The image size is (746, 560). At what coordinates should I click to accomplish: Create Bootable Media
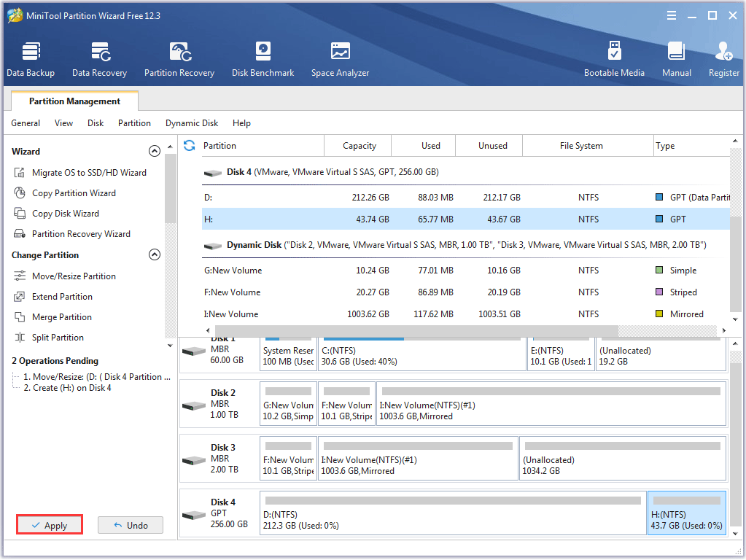pyautogui.click(x=614, y=60)
